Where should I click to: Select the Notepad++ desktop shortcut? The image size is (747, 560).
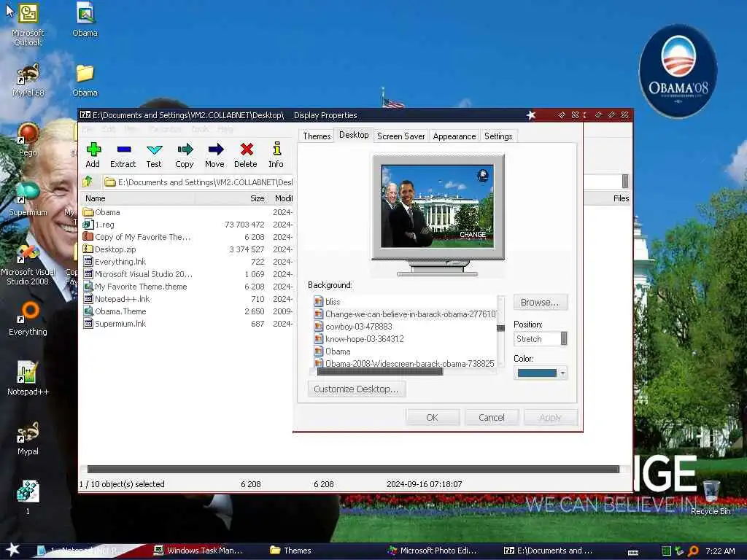pyautogui.click(x=28, y=378)
